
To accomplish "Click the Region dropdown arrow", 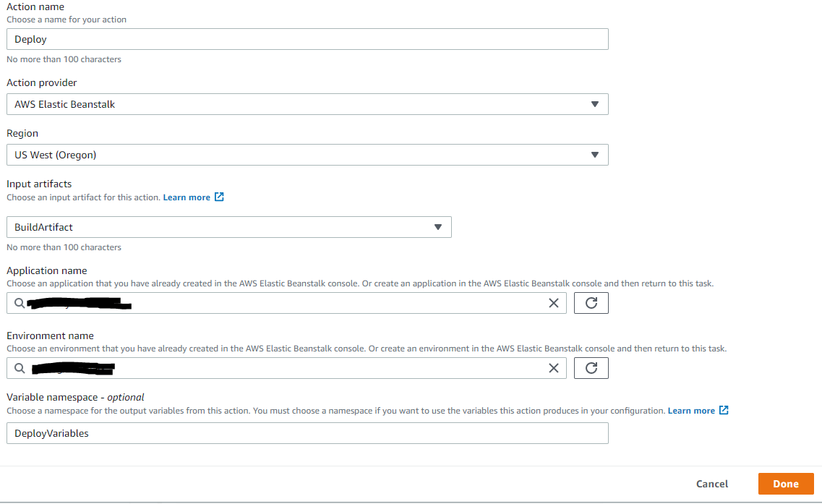I will tap(594, 155).
